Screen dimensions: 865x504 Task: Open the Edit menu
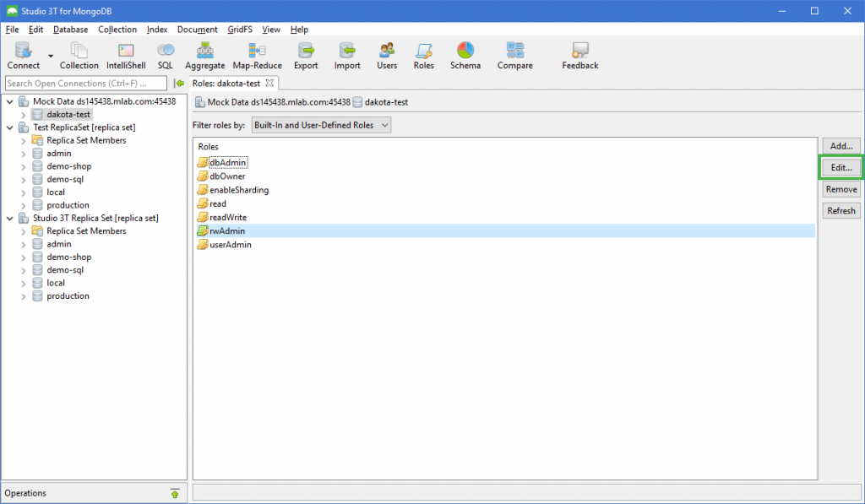tap(35, 30)
